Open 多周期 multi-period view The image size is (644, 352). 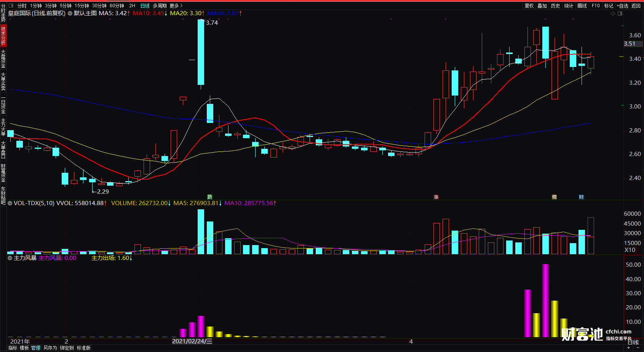click(x=160, y=6)
